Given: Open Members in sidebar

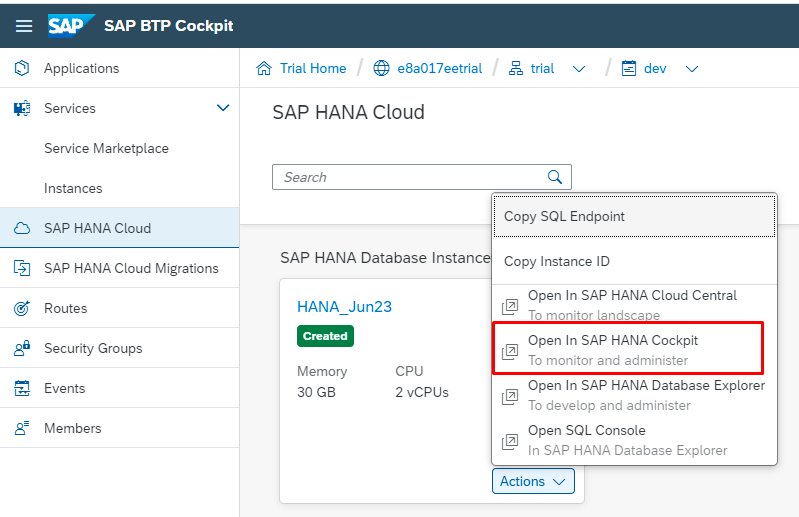Looking at the screenshot, I should (119, 428).
